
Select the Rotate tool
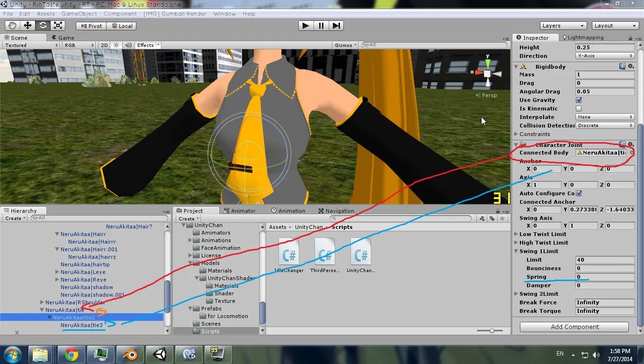coord(43,26)
